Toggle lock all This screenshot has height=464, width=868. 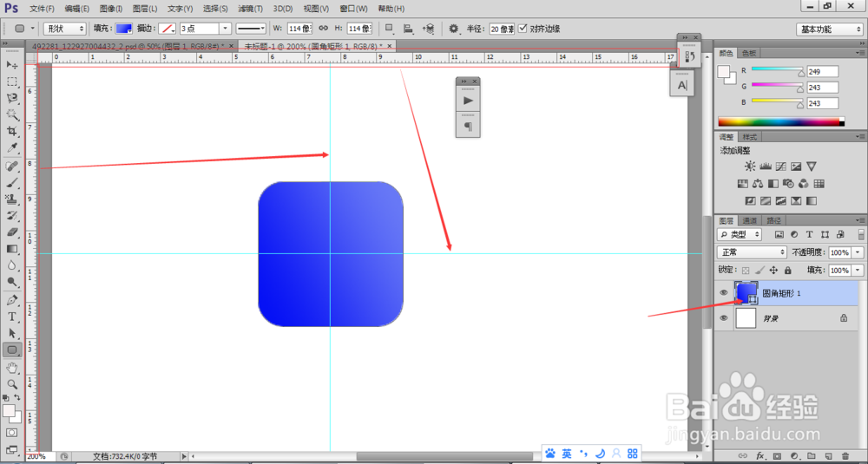pyautogui.click(x=788, y=271)
